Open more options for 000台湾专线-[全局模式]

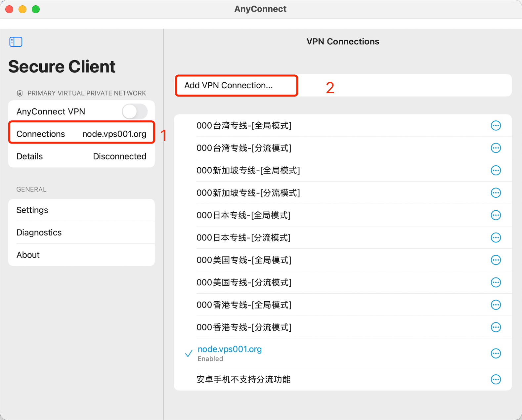pyautogui.click(x=496, y=126)
